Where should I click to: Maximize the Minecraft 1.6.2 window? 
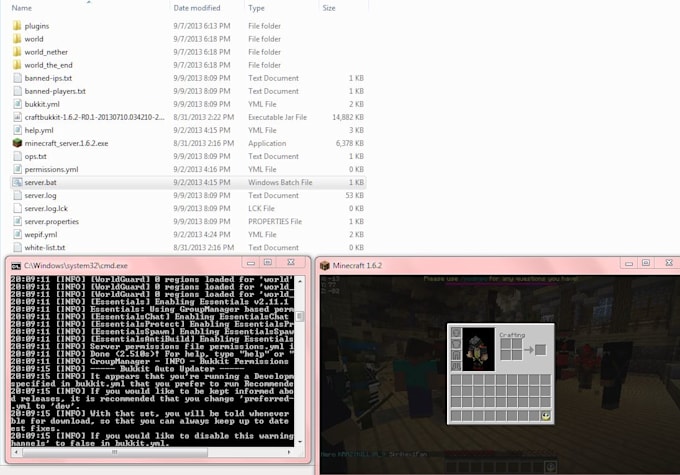(x=646, y=263)
